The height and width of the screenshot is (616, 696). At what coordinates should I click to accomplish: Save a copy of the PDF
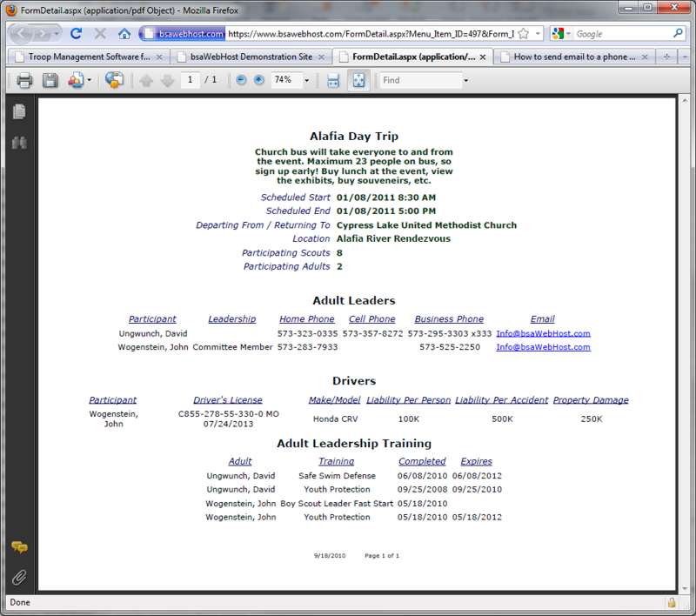click(50, 80)
